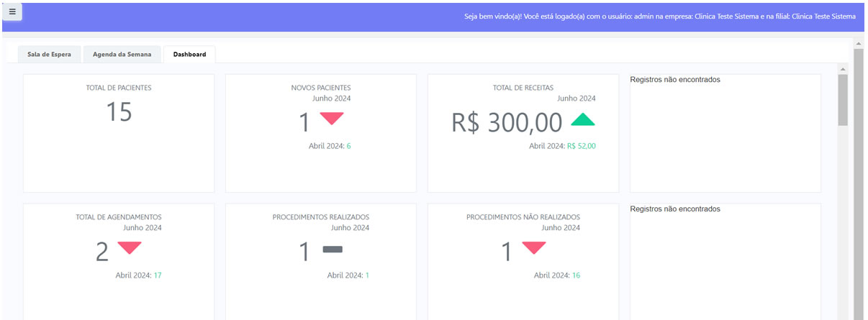This screenshot has width=868, height=320.
Task: Click the red down arrow in Novos Pacientes
Action: tap(332, 119)
